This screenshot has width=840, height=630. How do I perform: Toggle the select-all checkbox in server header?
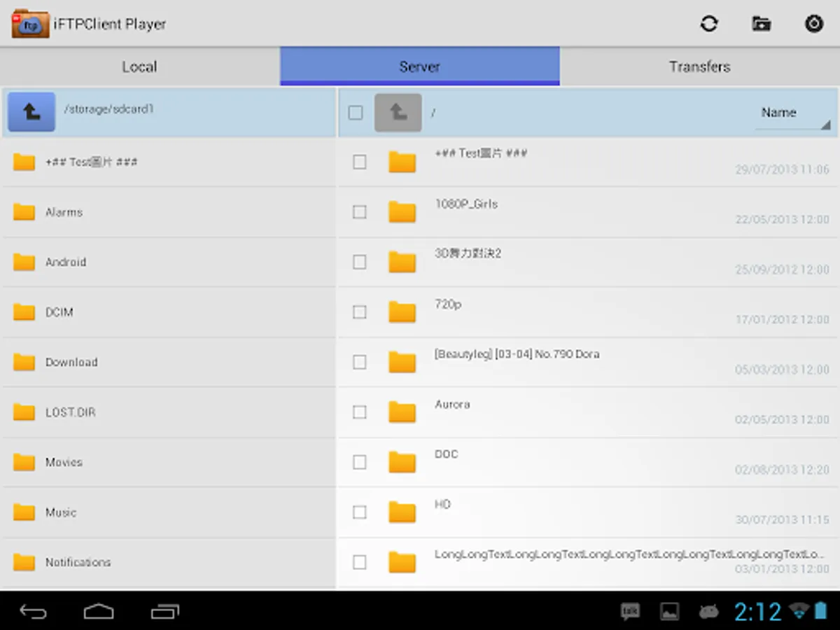point(356,112)
